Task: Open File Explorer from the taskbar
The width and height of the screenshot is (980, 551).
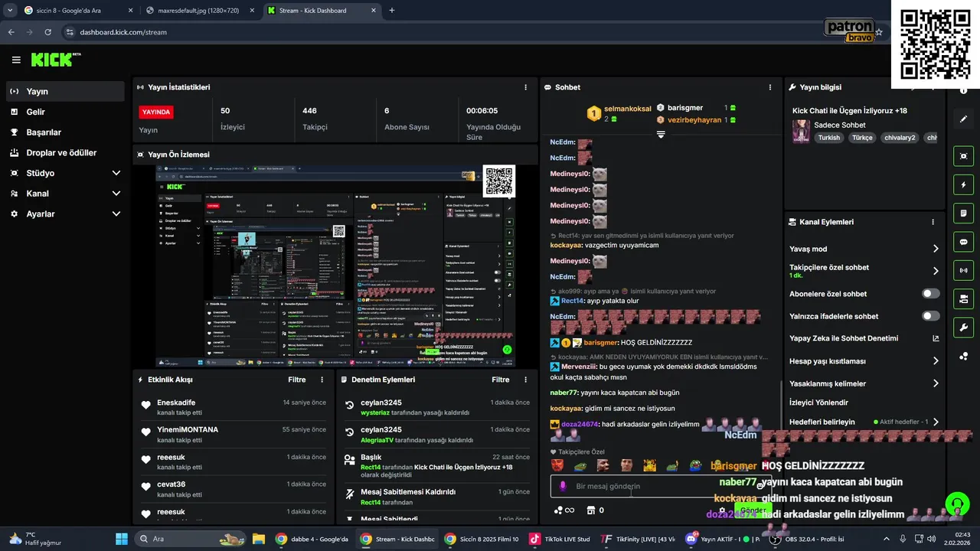Action: pos(259,539)
